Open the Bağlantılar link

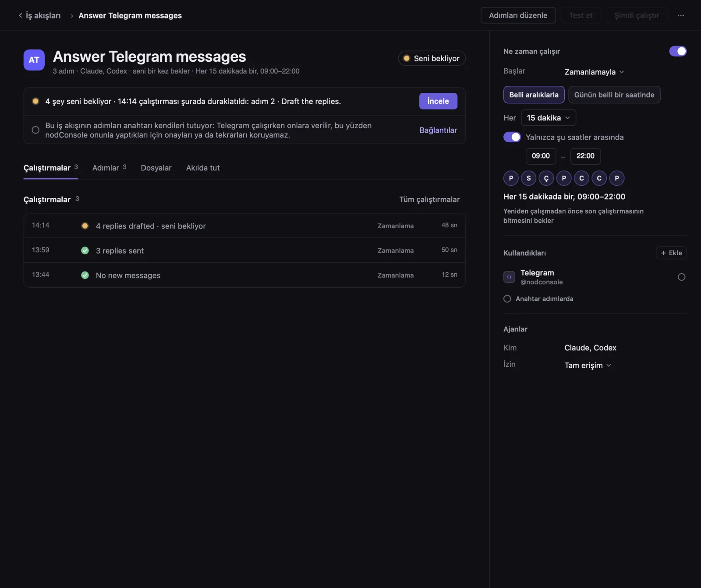click(x=438, y=130)
